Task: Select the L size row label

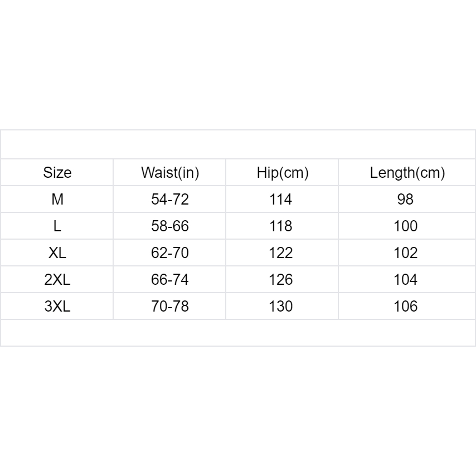Action: (x=57, y=226)
